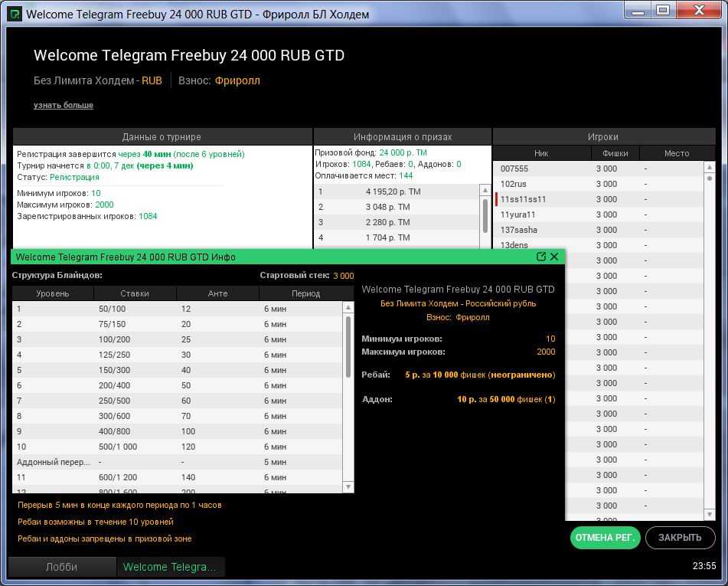Minimize the tournament window
This screenshot has height=586, width=728.
[x=638, y=11]
